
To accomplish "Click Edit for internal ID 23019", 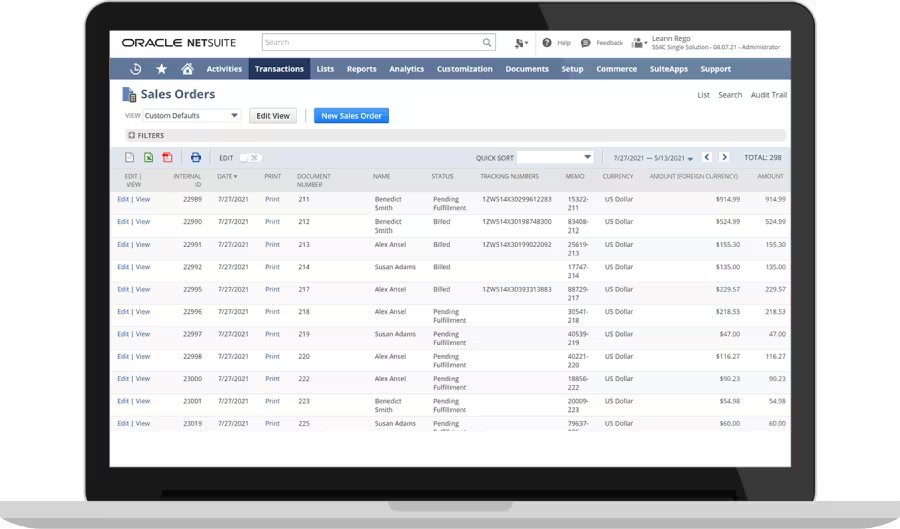I will [x=123, y=424].
